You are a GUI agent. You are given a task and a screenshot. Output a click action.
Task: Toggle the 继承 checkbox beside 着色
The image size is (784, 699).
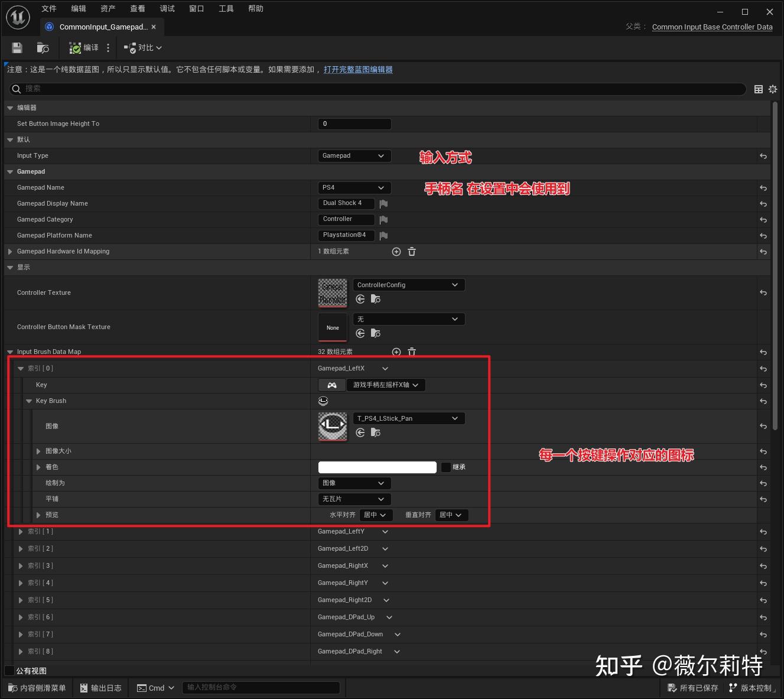[x=446, y=467]
